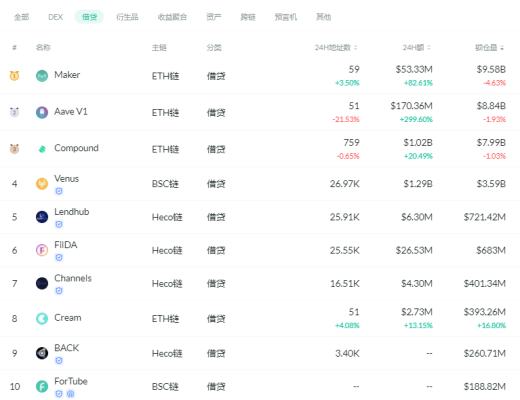Click the silver second-place medal by Aave V1
The width and height of the screenshot is (520, 400).
point(14,112)
